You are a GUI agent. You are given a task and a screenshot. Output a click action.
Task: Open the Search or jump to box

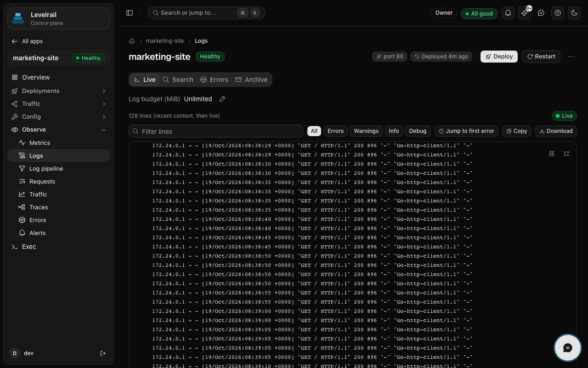click(206, 13)
